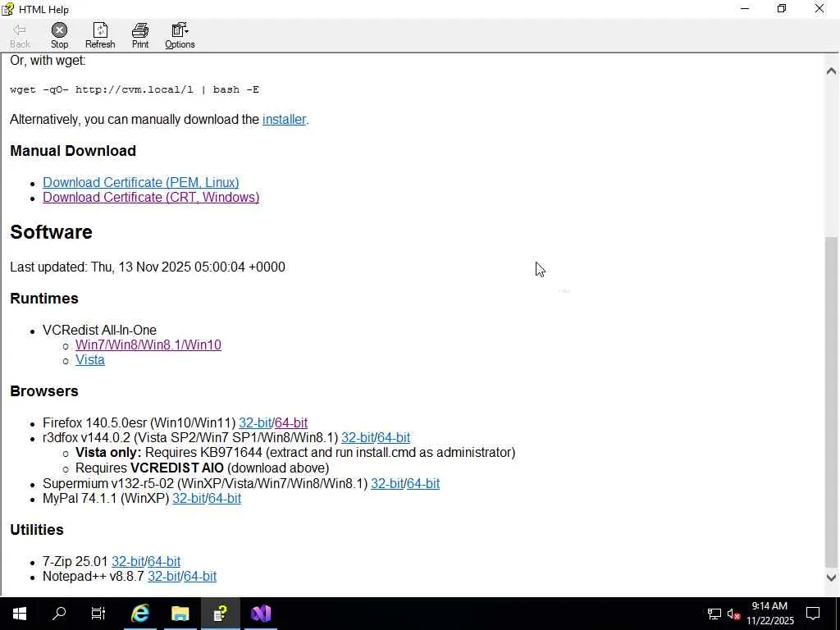Download MyPal 74.1.1 32-bit
The image size is (840, 630).
coord(189,499)
